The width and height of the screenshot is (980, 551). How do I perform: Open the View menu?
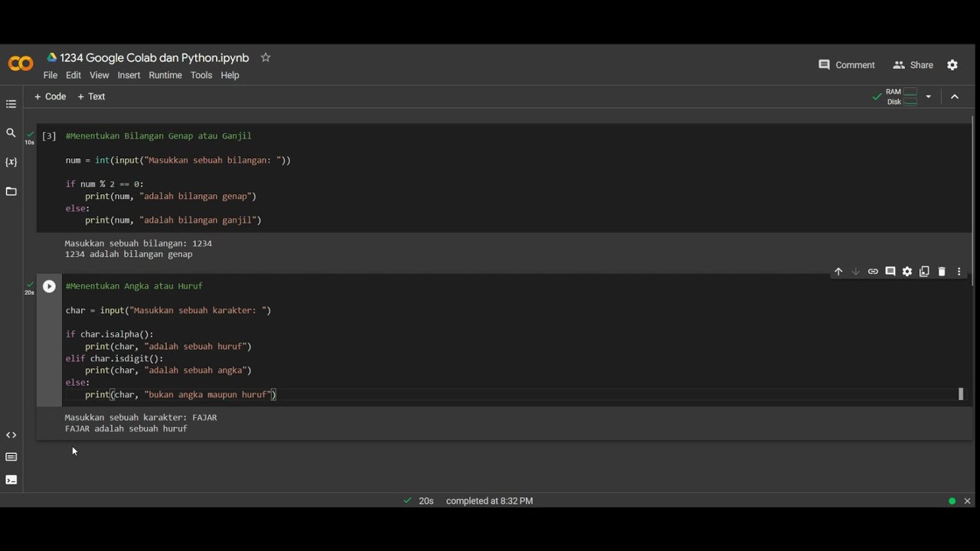[x=100, y=75]
